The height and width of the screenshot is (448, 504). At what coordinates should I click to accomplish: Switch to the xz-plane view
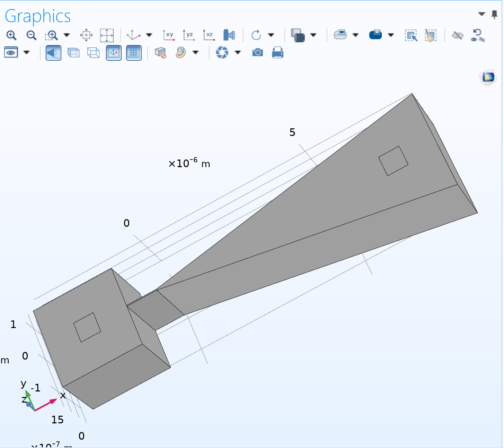pyautogui.click(x=209, y=35)
